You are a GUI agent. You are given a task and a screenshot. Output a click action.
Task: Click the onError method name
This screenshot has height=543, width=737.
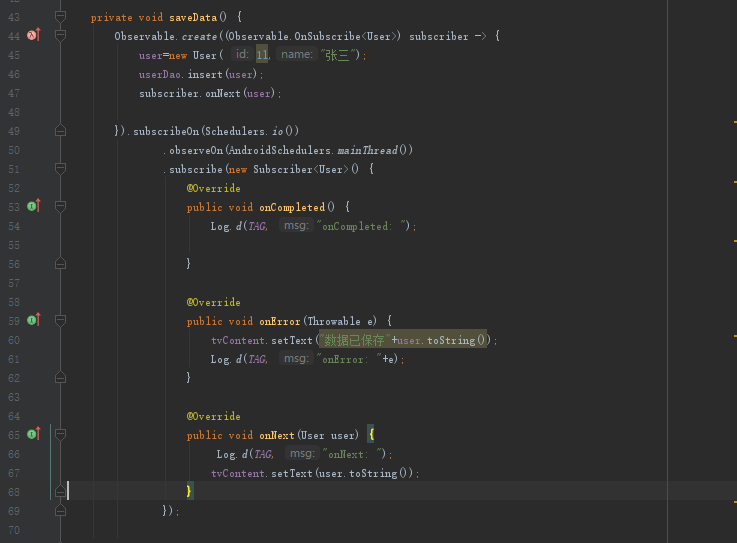click(x=280, y=321)
